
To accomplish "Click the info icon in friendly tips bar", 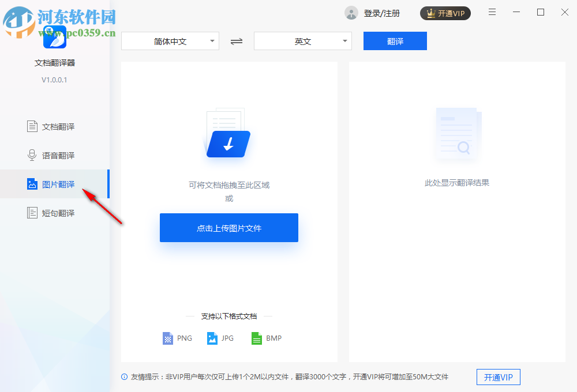I will coord(124,377).
